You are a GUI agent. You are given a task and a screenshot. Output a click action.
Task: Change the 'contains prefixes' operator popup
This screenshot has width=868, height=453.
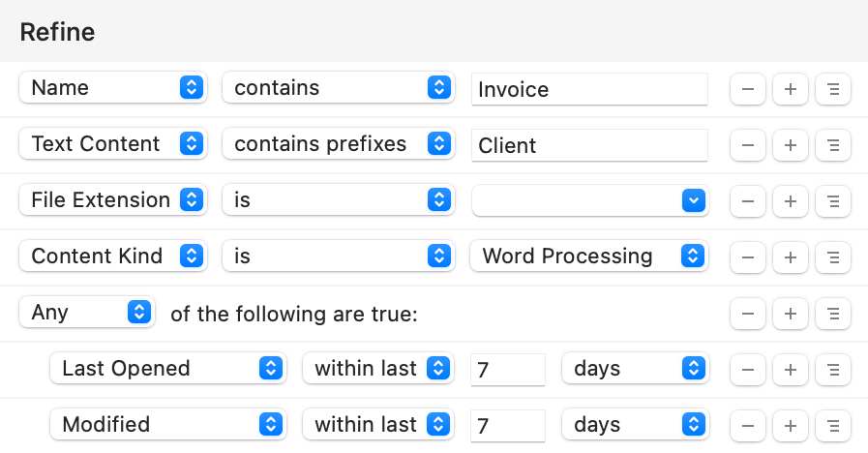click(x=339, y=144)
